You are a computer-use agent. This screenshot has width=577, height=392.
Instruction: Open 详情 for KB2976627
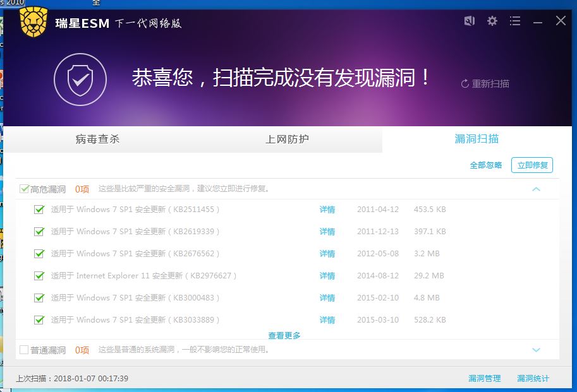[x=327, y=276]
